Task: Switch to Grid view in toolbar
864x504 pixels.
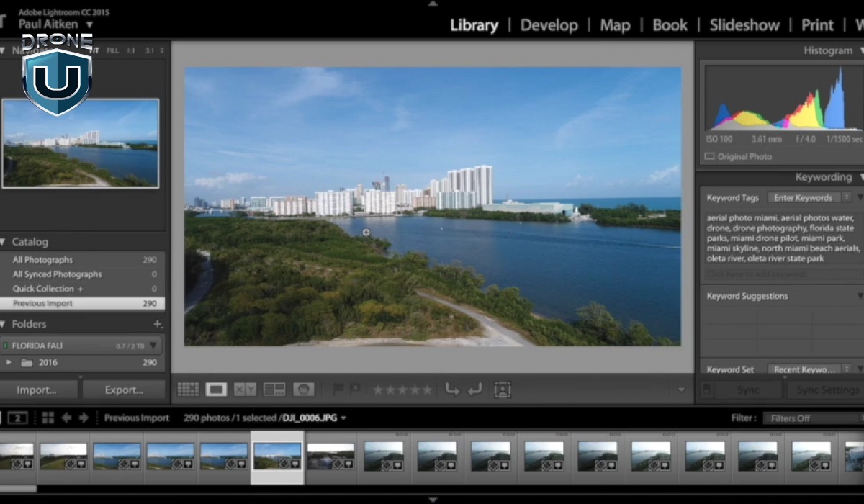Action: click(188, 390)
